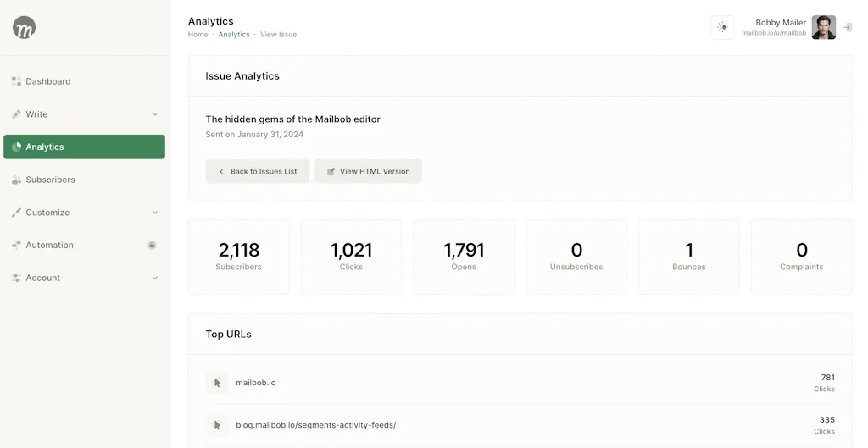868x448 pixels.
Task: Expand the Account menu chevron
Action: [155, 278]
